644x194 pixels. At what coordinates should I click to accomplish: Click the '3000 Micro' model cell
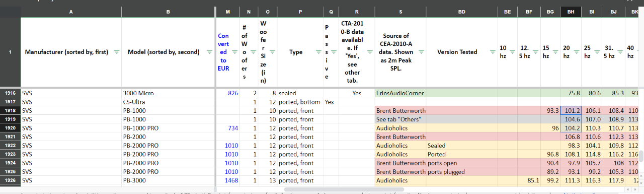[168, 93]
